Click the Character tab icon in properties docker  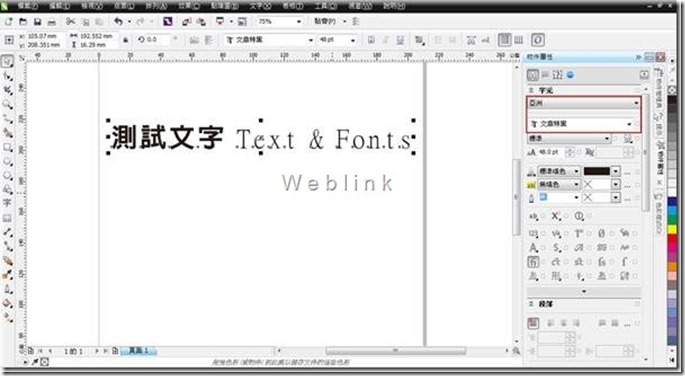pyautogui.click(x=533, y=75)
